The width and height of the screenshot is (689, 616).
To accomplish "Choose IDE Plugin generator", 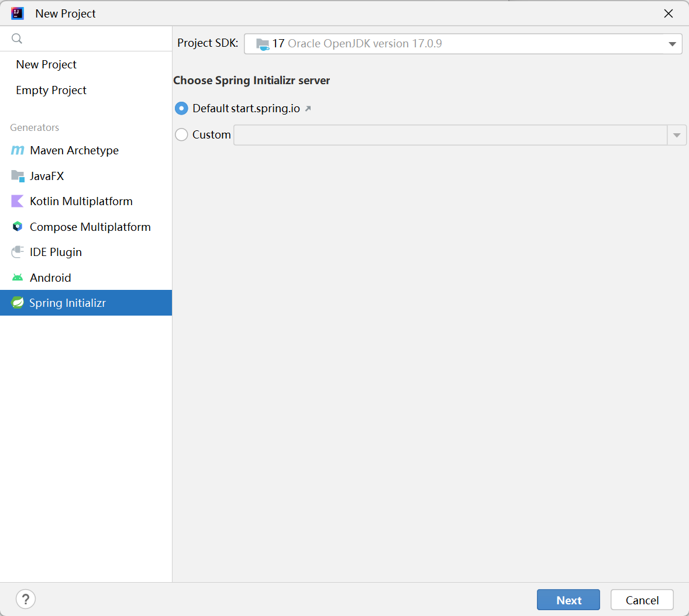I will [85, 252].
